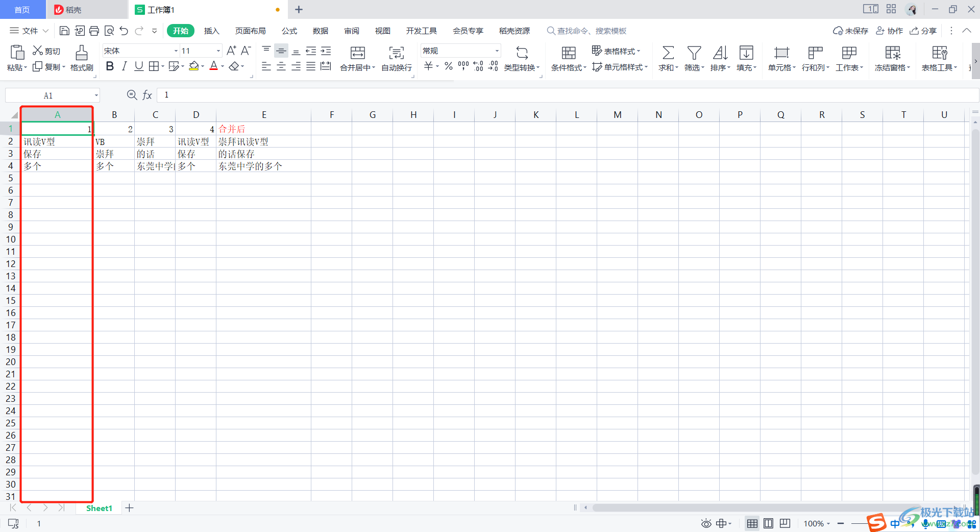Click the Redo arrow icon
The image size is (980, 532).
point(139,31)
